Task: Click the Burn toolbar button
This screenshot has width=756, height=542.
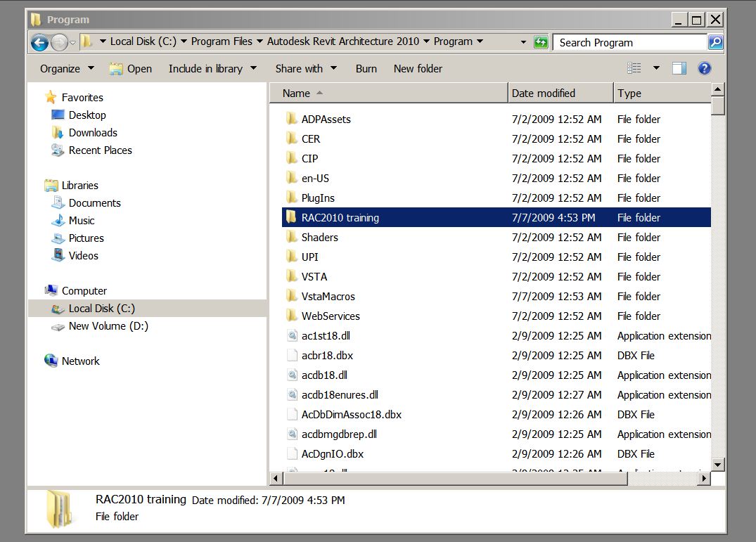Action: [x=366, y=69]
